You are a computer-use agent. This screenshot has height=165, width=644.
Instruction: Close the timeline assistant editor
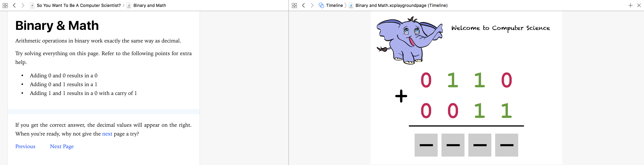coord(639,5)
